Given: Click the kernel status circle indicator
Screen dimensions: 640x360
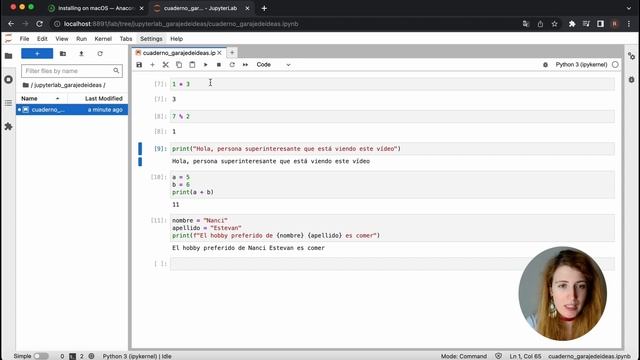Looking at the screenshot, I should 615,64.
